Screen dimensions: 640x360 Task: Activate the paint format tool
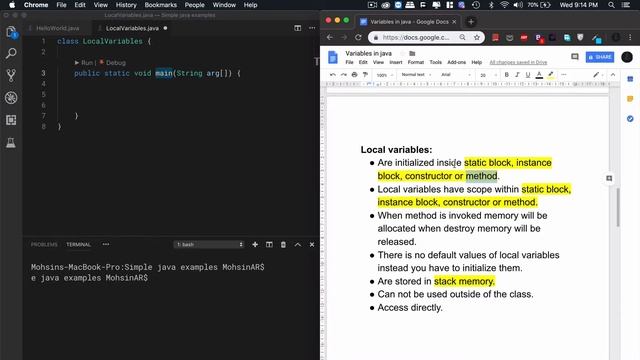pos(365,75)
